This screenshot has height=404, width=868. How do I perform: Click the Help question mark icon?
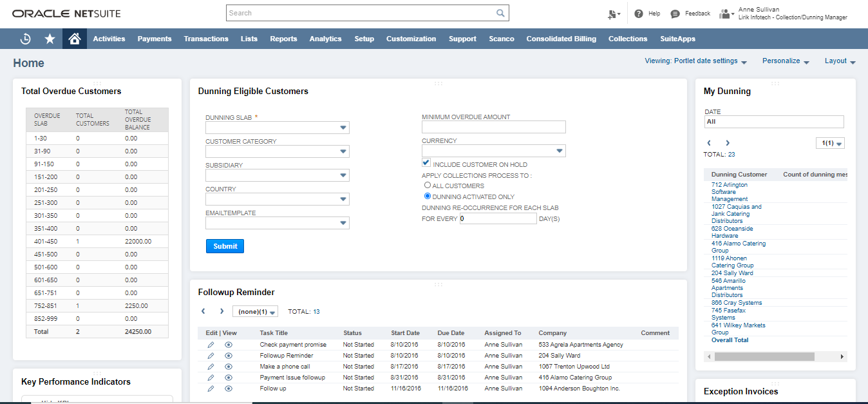click(639, 14)
